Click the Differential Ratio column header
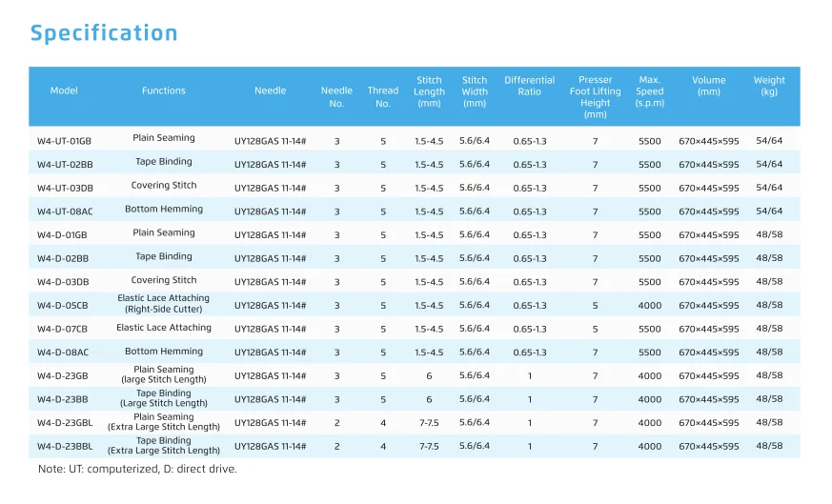 click(x=529, y=86)
